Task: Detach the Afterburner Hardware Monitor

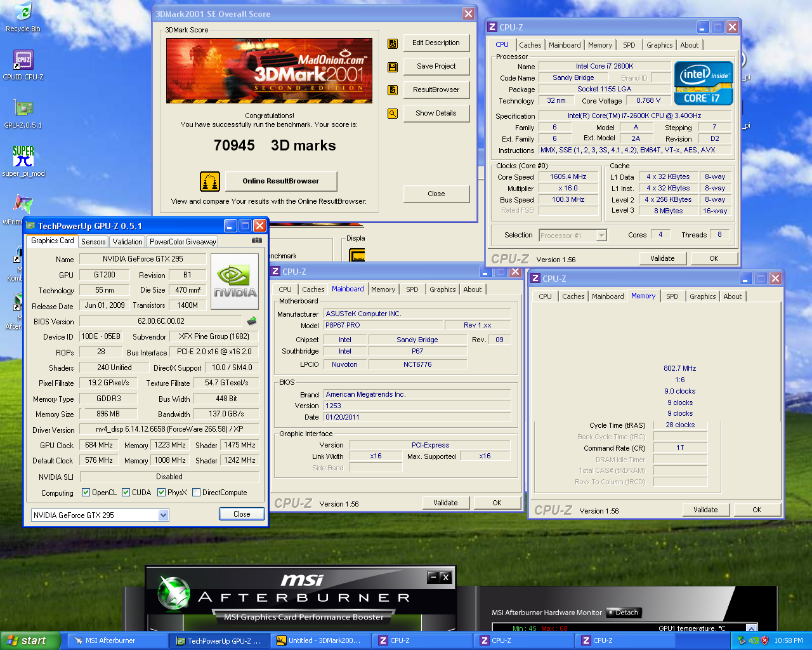Action: (624, 613)
